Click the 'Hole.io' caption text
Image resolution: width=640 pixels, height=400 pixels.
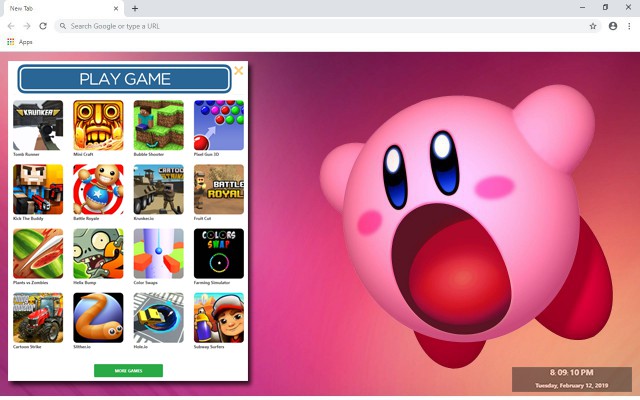pyautogui.click(x=141, y=347)
